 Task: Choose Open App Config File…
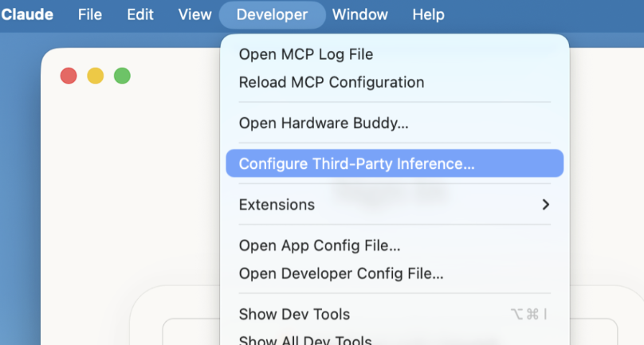tap(395, 245)
